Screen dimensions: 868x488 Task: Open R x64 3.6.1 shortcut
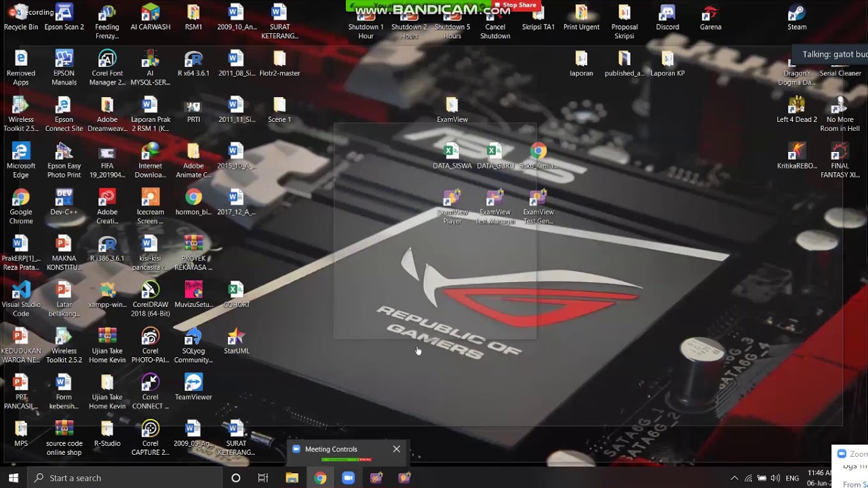coord(193,64)
